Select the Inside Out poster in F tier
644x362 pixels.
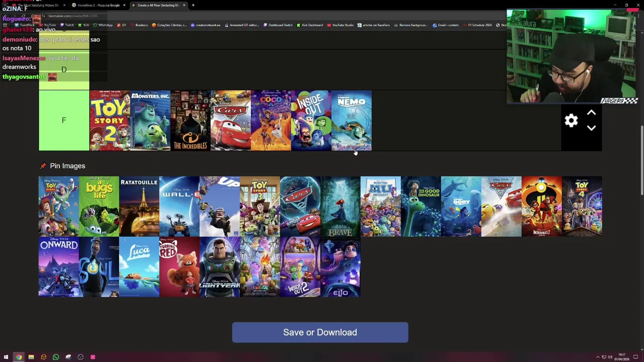(x=311, y=121)
